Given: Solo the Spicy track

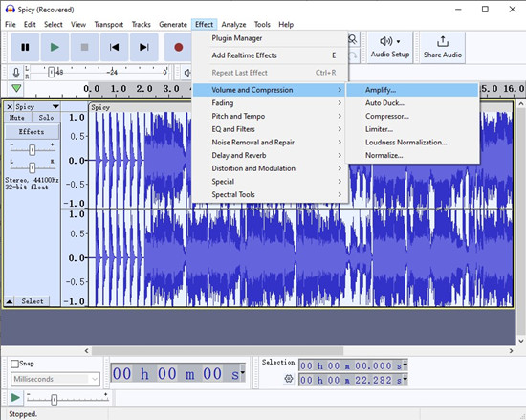Looking at the screenshot, I should pyautogui.click(x=46, y=118).
